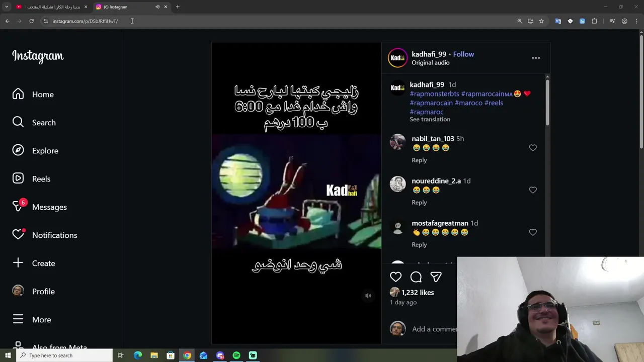This screenshot has width=644, height=362.
Task: Open post more options (three dots)
Action: point(536,58)
